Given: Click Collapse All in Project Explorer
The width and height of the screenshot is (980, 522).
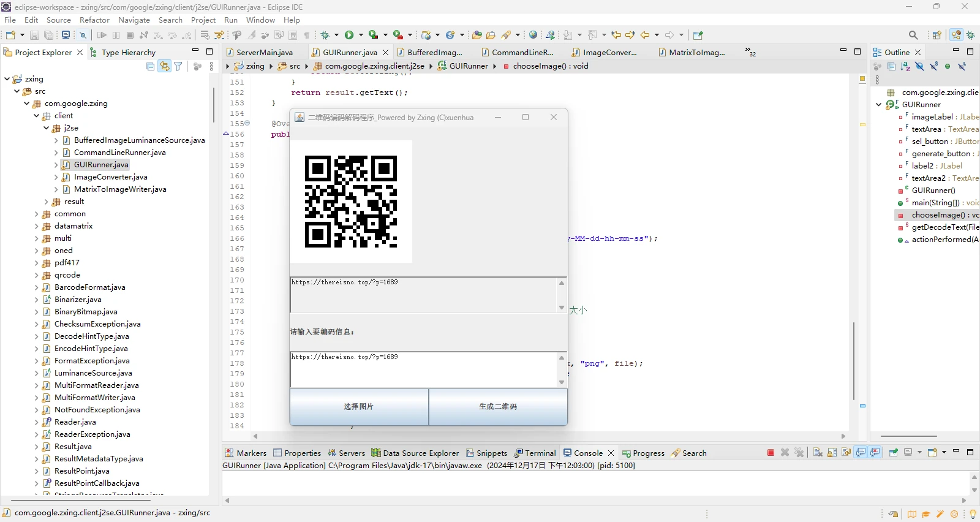Looking at the screenshot, I should (151, 67).
